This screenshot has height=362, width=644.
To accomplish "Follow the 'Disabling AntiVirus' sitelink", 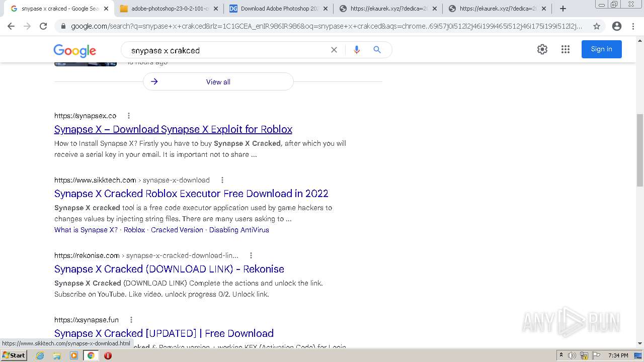I will tap(239, 230).
